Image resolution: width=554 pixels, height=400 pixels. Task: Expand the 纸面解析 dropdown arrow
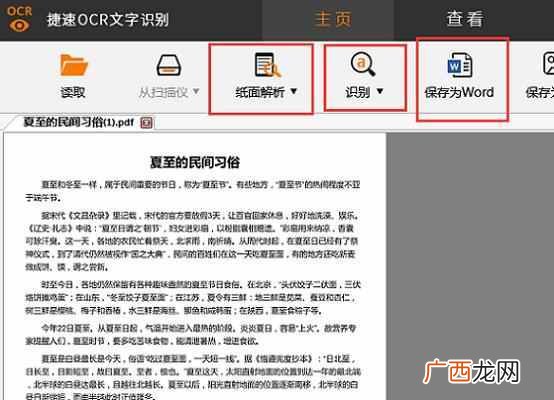point(294,91)
